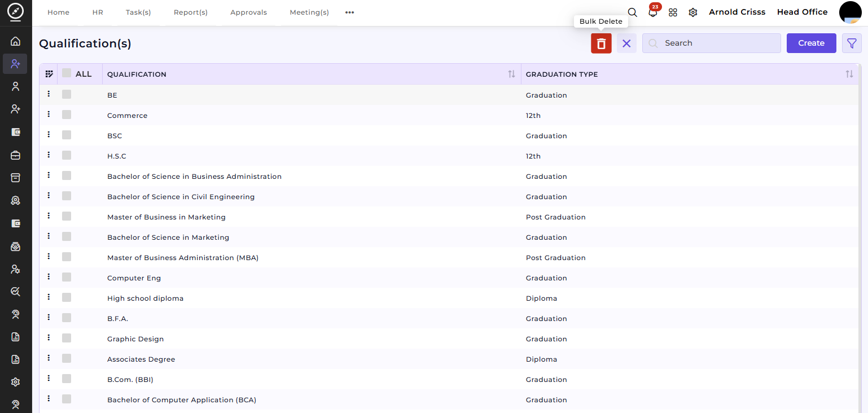Open the apps grid icon in header
The width and height of the screenshot is (868, 413).
[673, 12]
